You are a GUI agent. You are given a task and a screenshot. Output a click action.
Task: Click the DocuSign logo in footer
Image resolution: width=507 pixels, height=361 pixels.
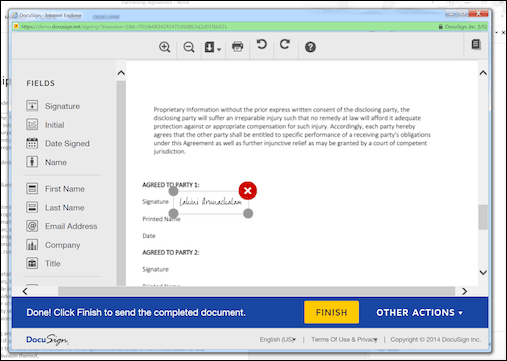click(x=47, y=339)
